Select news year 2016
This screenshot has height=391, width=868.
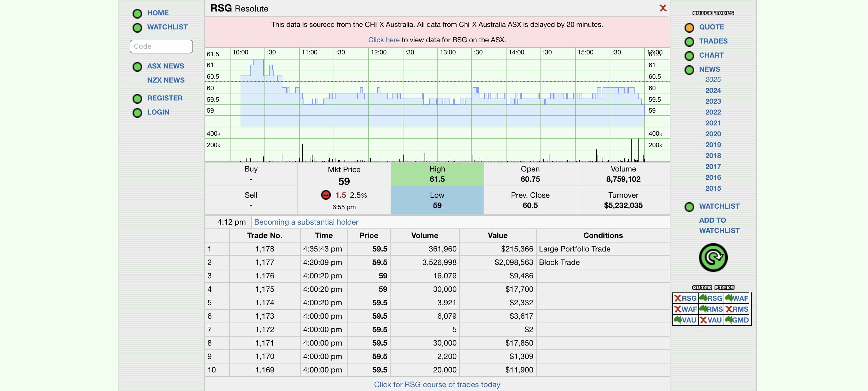point(713,178)
